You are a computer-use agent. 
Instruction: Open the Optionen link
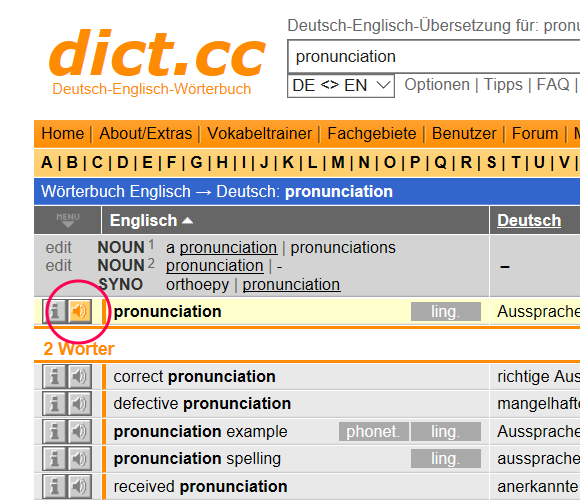437,85
